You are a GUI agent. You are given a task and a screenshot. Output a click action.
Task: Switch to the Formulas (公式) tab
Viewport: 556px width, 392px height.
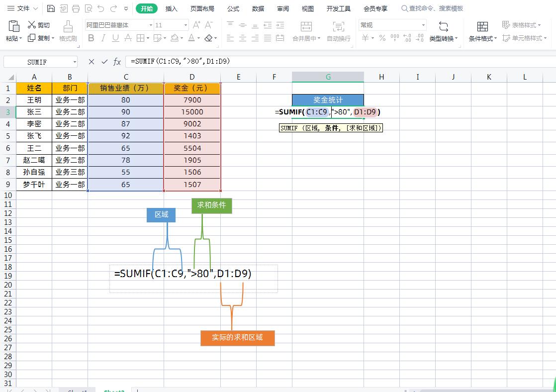[x=233, y=8]
